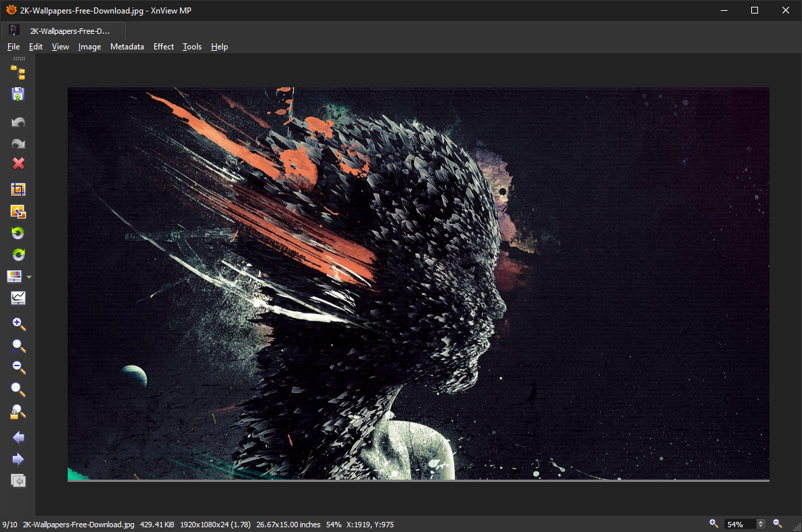
Task: Open the levels curve adjustment icon
Action: [18, 298]
